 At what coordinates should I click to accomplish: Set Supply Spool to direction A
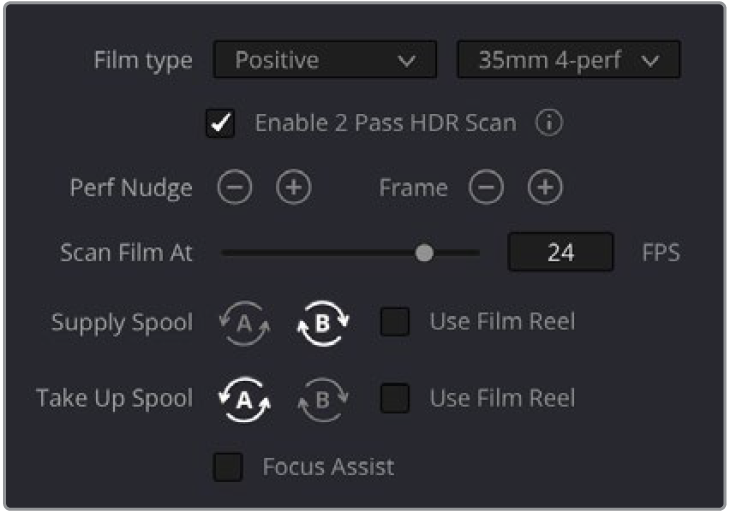pos(244,323)
